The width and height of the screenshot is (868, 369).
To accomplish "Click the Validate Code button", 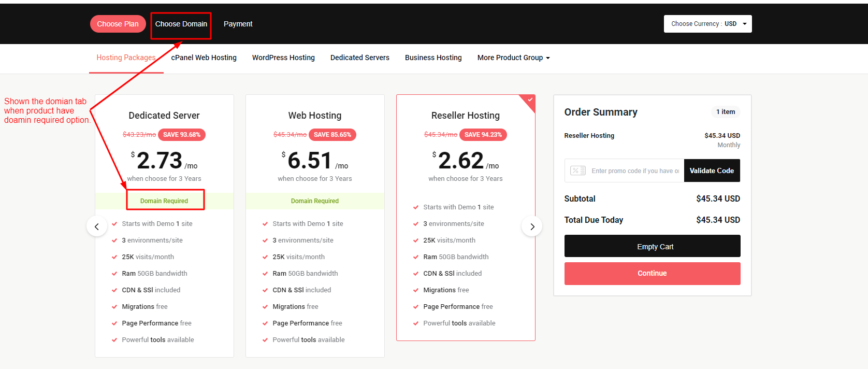I will [x=712, y=171].
